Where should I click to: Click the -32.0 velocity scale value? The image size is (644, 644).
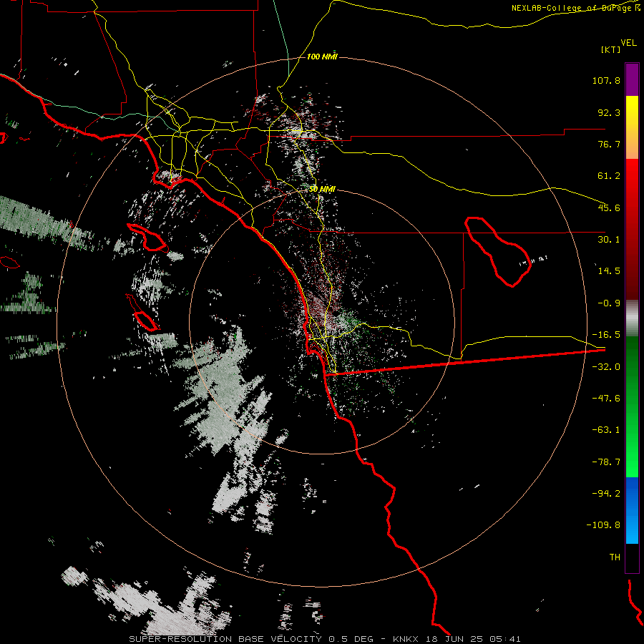tap(606, 367)
